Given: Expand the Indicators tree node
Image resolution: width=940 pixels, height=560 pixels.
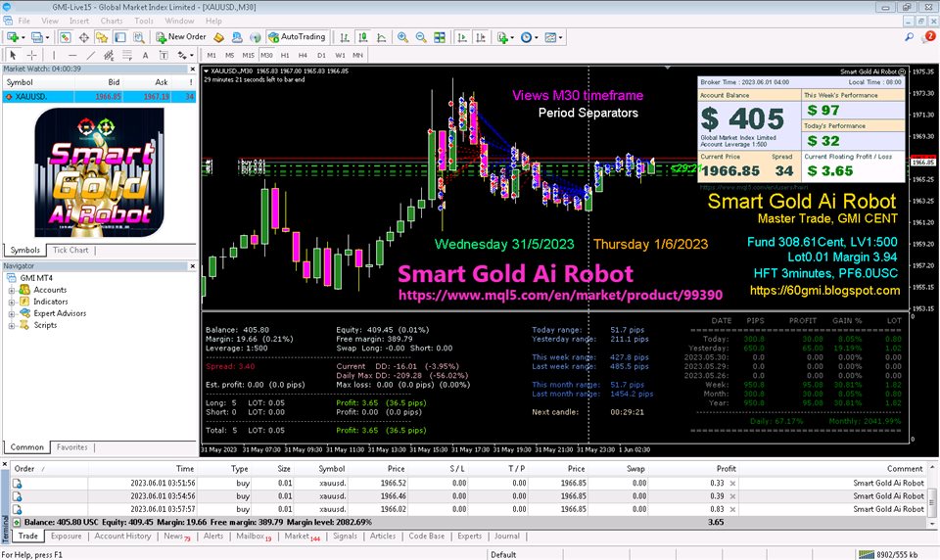Looking at the screenshot, I should coord(13,302).
